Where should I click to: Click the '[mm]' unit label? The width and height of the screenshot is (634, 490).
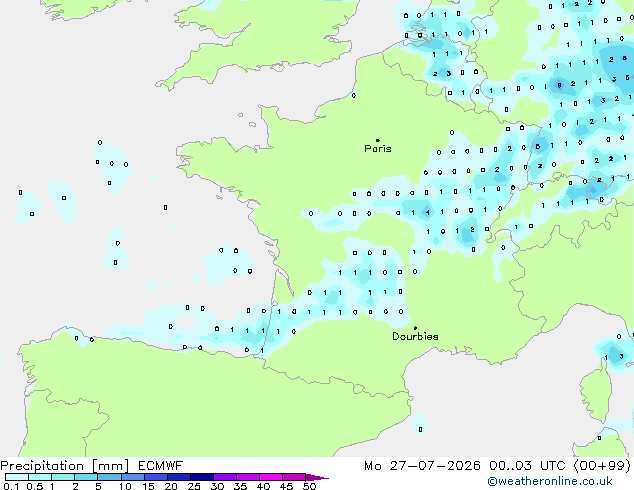click(110, 466)
